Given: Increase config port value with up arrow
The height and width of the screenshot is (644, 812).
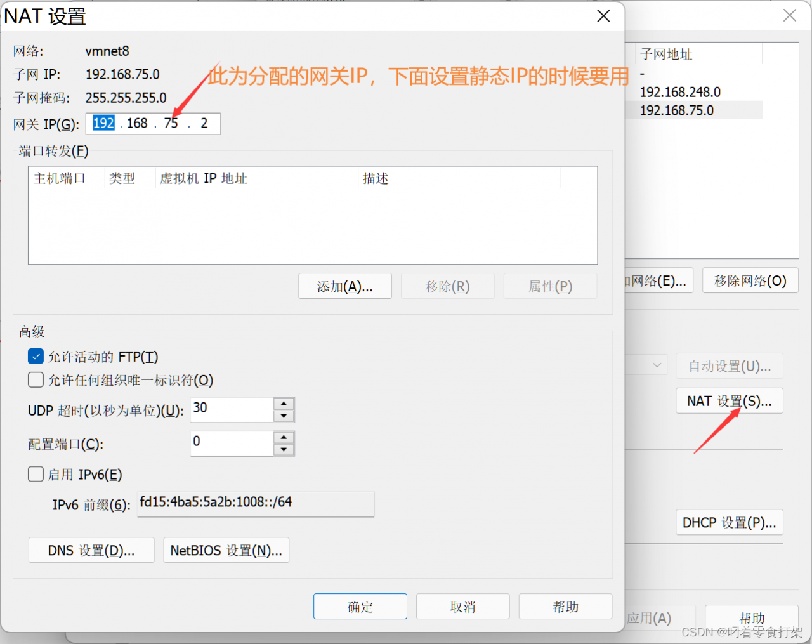Looking at the screenshot, I should (284, 437).
